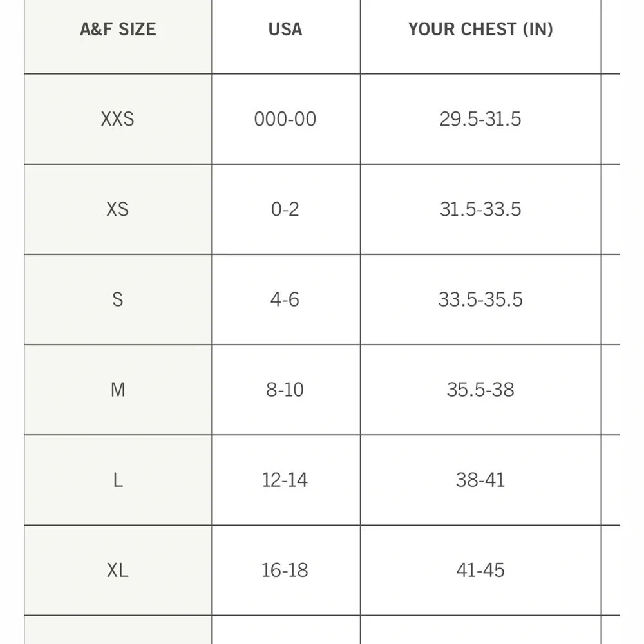Click the 8-10 USA size cell
Screen dimensions: 644x644
(x=285, y=390)
